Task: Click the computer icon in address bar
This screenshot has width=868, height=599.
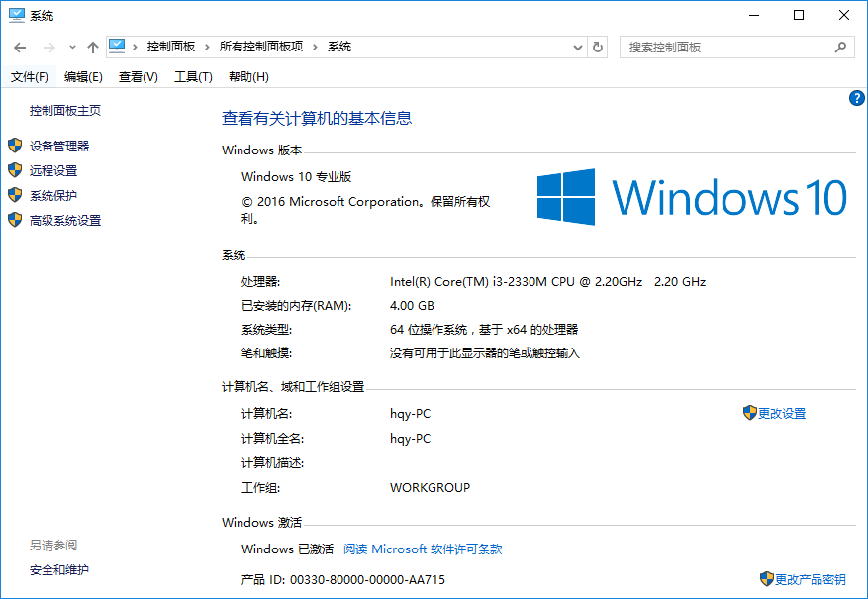Action: pos(117,46)
